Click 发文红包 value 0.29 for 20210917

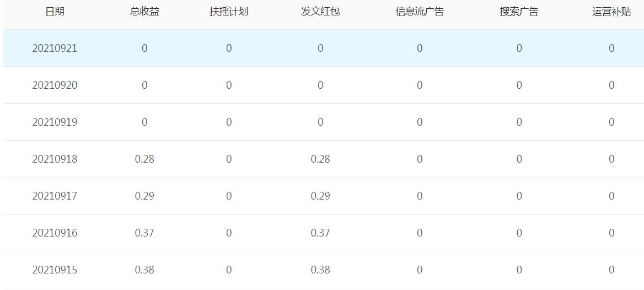(x=320, y=196)
